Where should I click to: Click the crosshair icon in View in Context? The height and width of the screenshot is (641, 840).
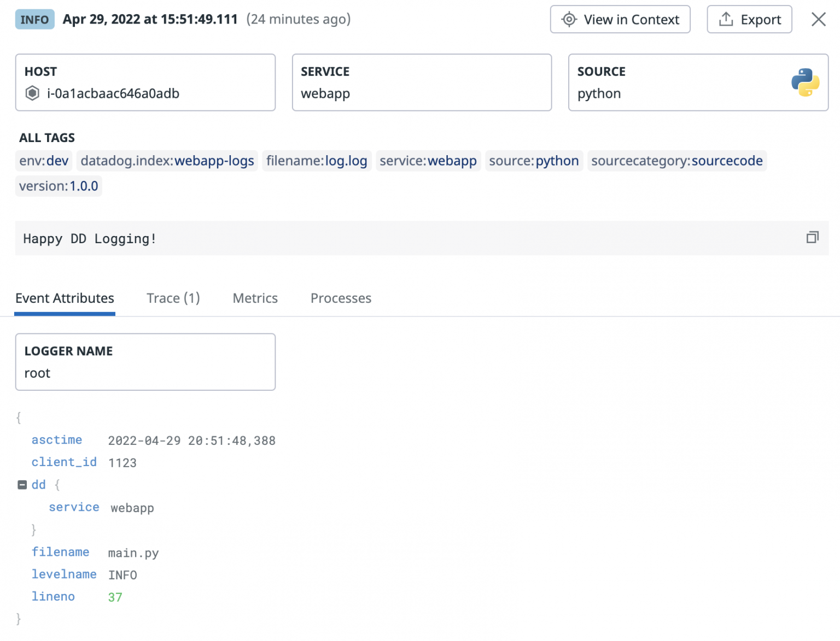pos(569,19)
